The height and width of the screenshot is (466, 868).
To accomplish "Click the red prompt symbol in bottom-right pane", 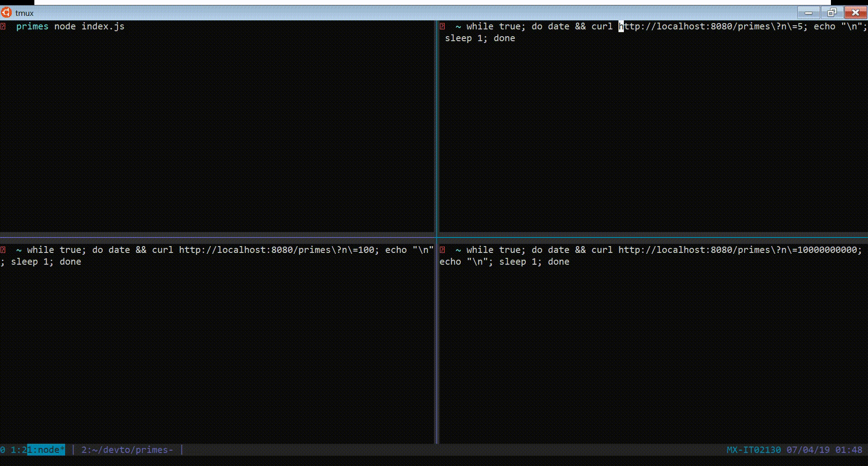I will tap(442, 250).
